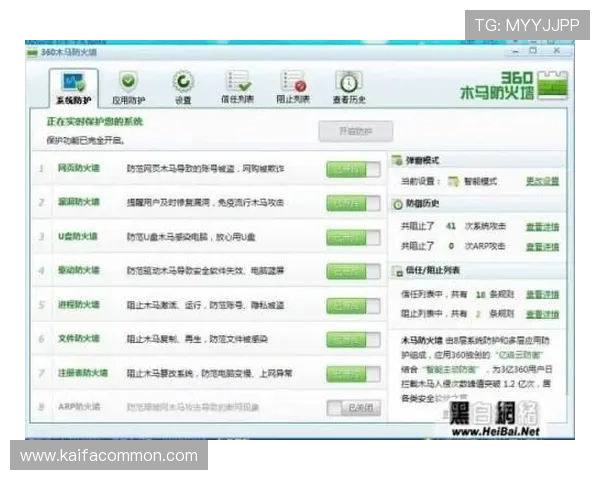This screenshot has width=600, height=480.
Task: Toggle the 网页防火墙 switch
Action: coord(353,169)
